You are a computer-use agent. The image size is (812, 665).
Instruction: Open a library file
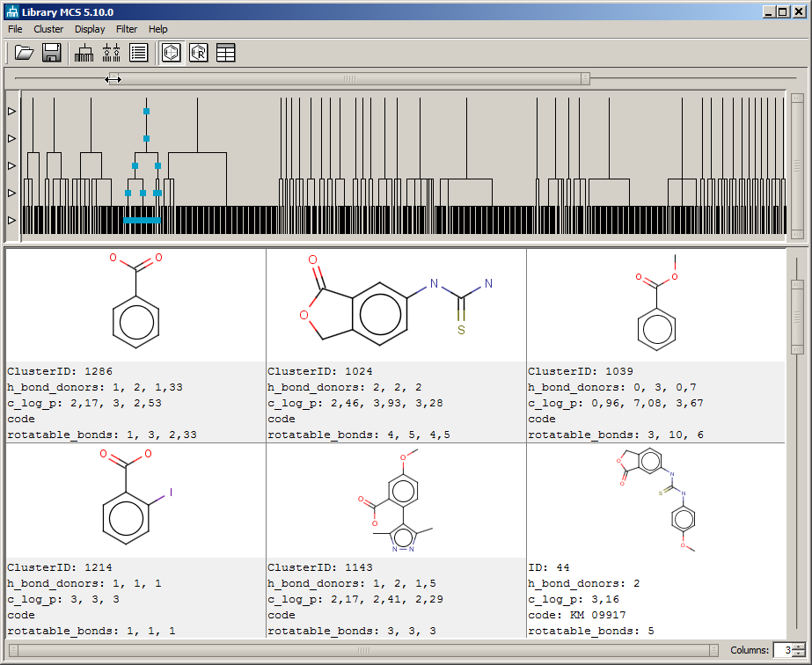click(x=24, y=53)
